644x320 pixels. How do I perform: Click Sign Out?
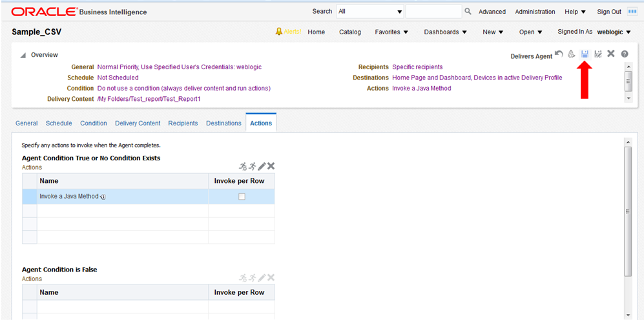click(609, 12)
